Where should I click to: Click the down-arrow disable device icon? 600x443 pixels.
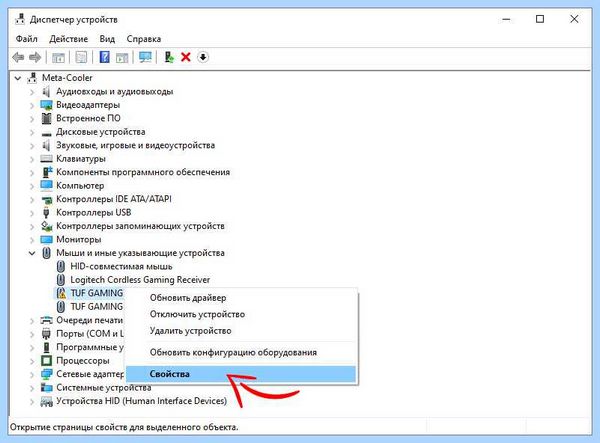[x=203, y=57]
